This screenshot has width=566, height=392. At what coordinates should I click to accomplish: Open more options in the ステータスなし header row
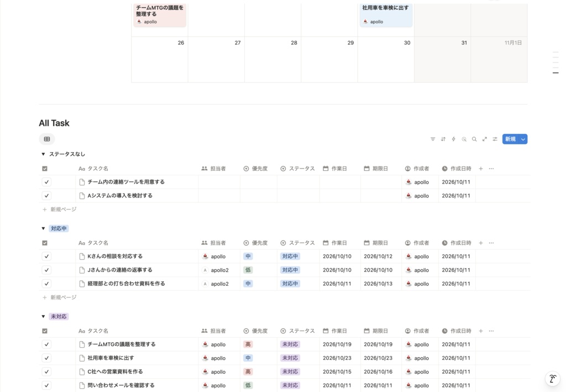pyautogui.click(x=491, y=169)
